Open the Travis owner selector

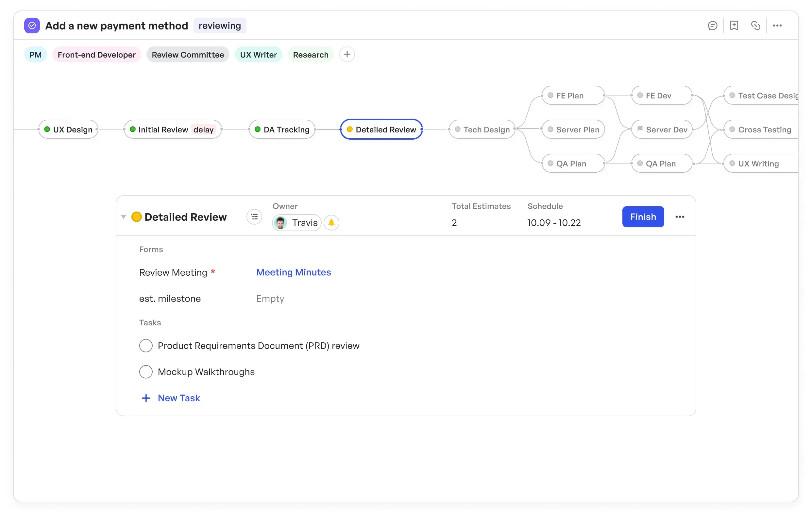click(297, 223)
